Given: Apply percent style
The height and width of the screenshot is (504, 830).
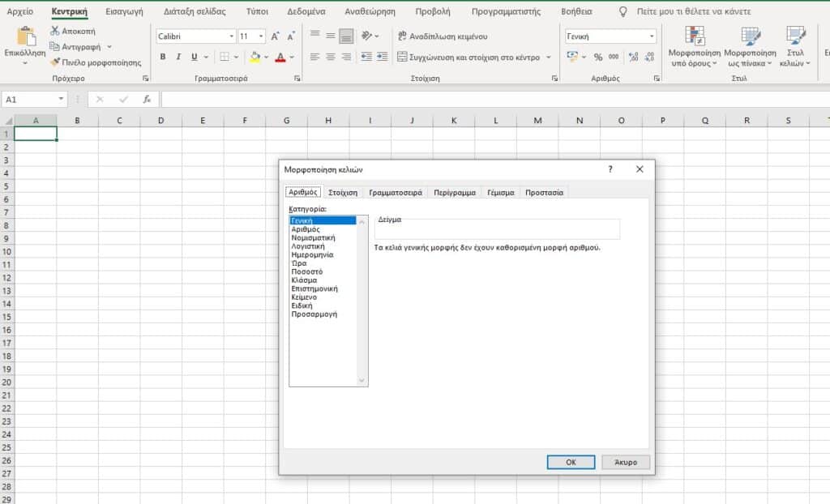Looking at the screenshot, I should pos(598,57).
